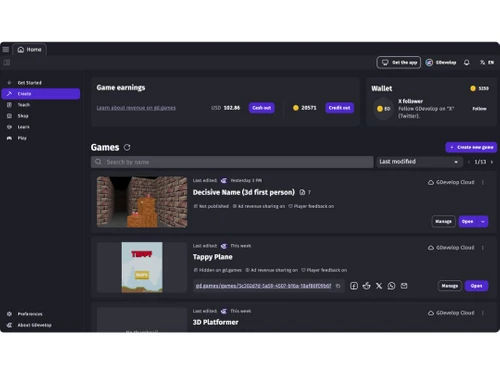Click the X follower coin badge
The width and height of the screenshot is (500, 375).
pos(384,109)
